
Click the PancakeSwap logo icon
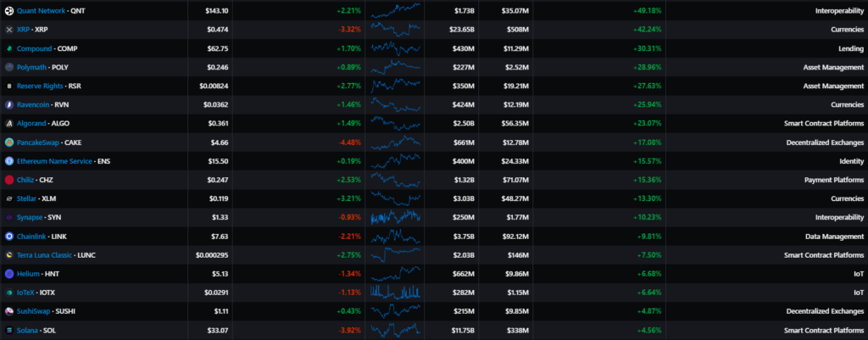pos(8,142)
